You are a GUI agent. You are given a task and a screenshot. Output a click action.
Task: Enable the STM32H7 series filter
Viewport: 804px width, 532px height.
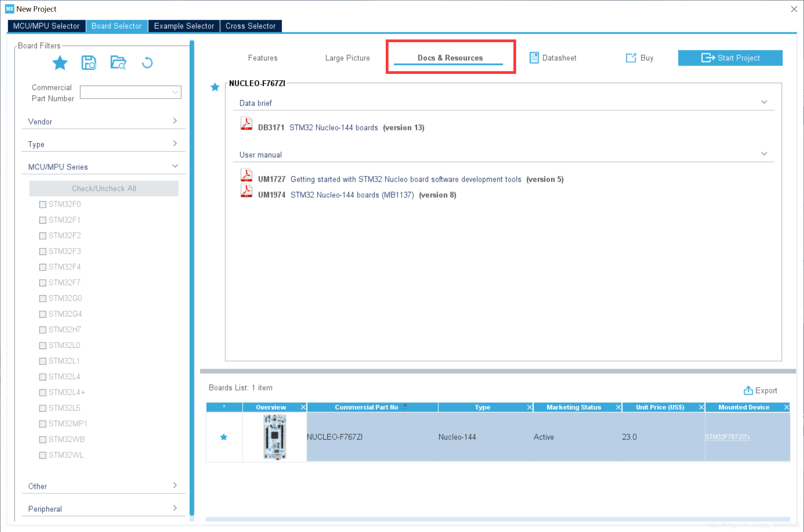point(43,330)
